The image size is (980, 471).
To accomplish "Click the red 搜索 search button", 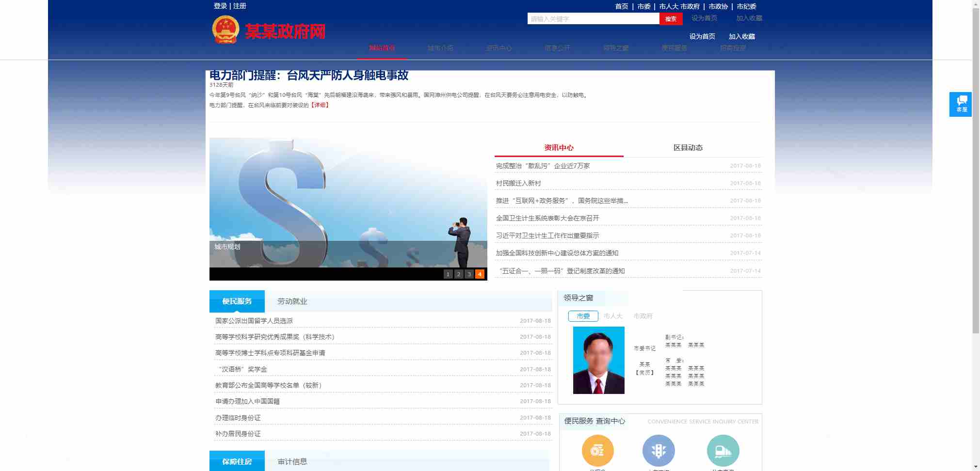I will click(x=671, y=19).
